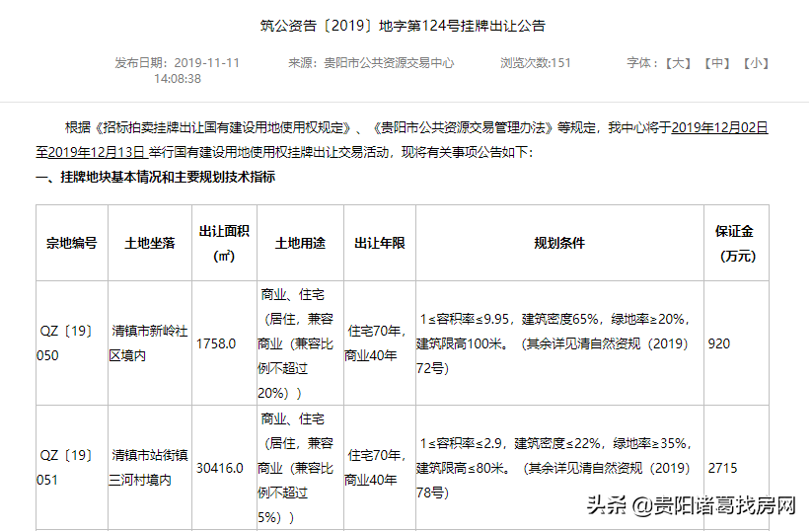The width and height of the screenshot is (812, 531).
Task: Click the 土地坐落 column header
Action: point(150,243)
